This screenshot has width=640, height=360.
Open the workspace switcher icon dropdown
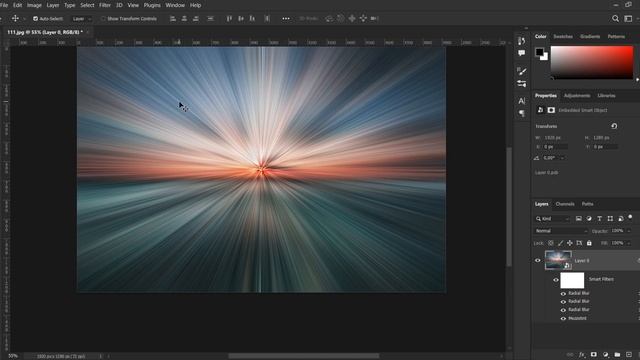[x=629, y=18]
